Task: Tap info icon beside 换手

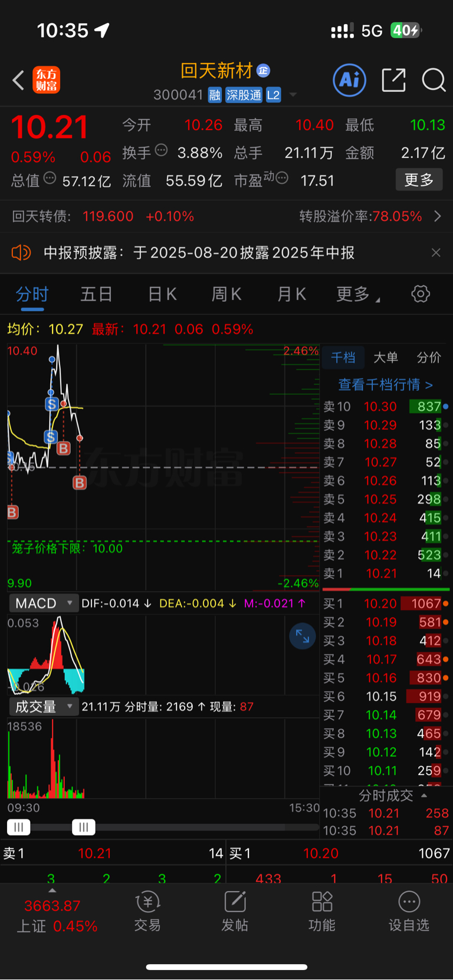Action: (161, 150)
